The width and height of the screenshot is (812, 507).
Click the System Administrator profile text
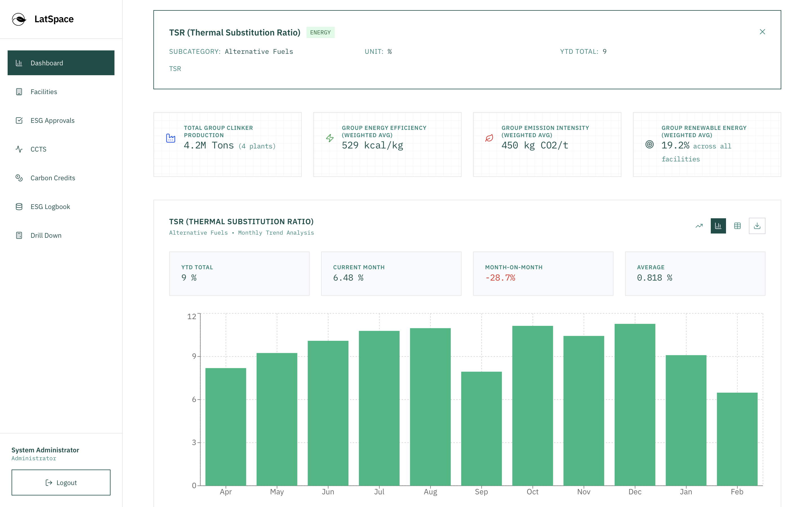(45, 450)
